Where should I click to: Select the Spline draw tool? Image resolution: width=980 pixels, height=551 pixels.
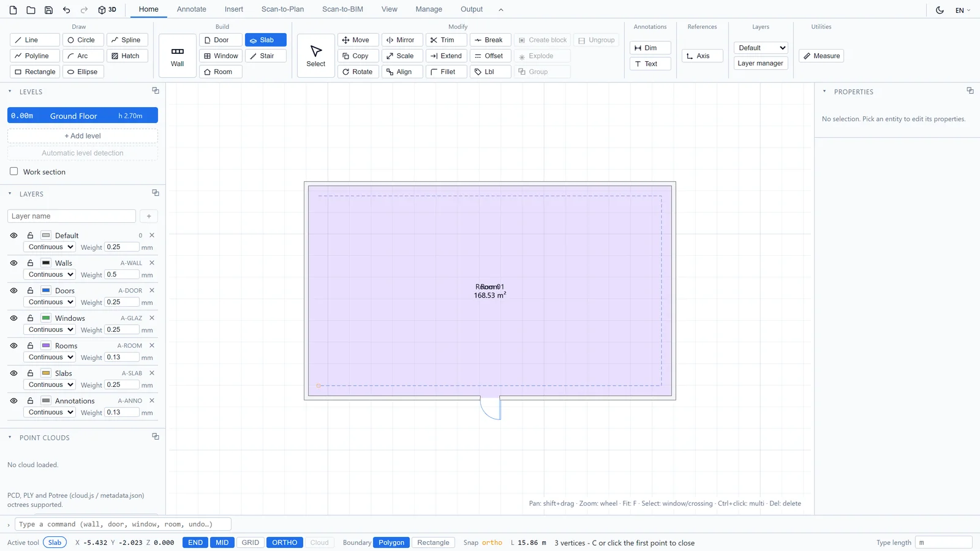point(127,40)
